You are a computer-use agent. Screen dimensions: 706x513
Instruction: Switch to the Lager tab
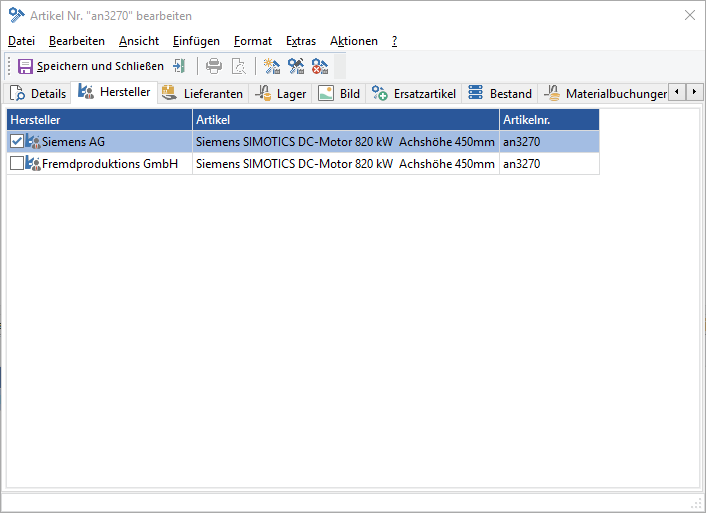280,93
